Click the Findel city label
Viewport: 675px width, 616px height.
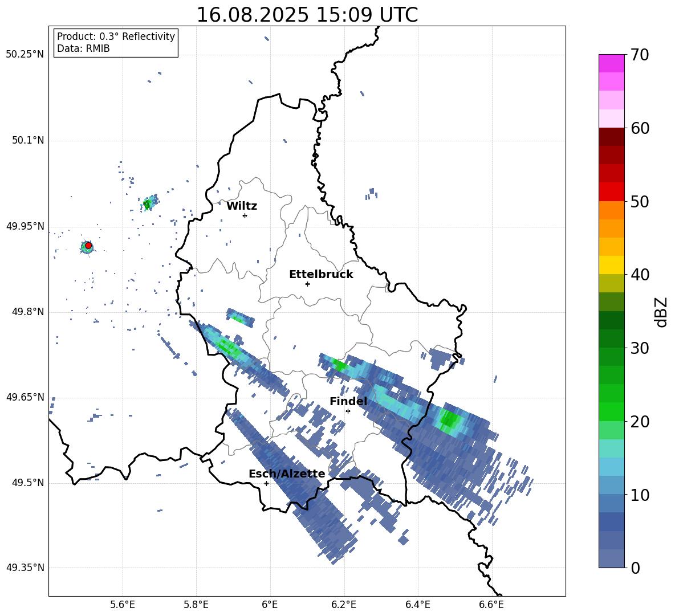348,401
